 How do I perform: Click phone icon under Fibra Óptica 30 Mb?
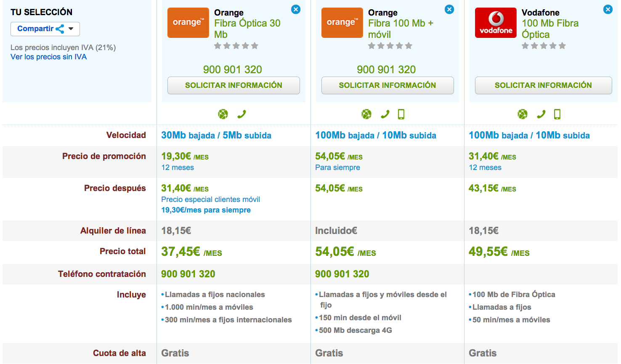[x=241, y=114]
